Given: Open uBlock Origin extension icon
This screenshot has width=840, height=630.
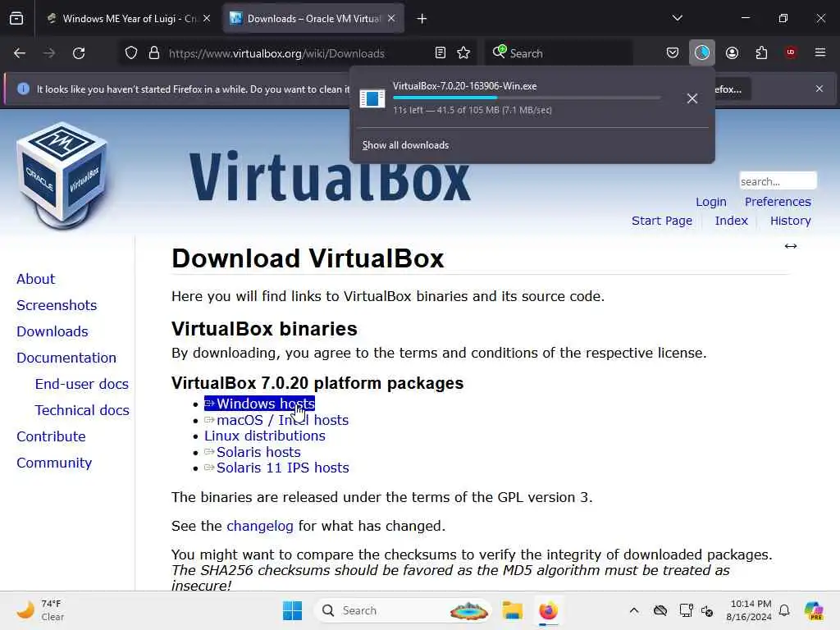Looking at the screenshot, I should [x=791, y=52].
